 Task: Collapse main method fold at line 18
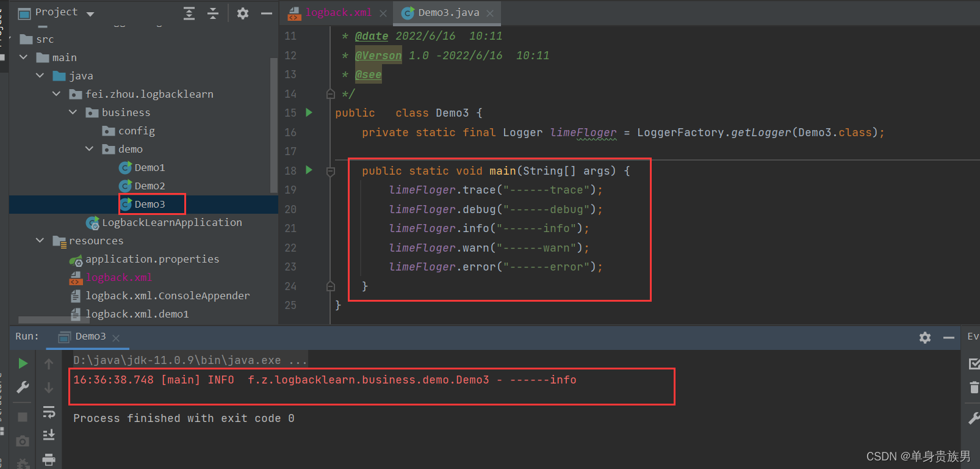pyautogui.click(x=330, y=172)
